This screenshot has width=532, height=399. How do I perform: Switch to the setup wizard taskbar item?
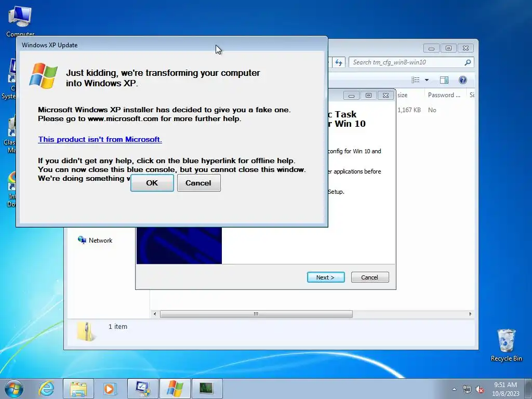(143, 389)
